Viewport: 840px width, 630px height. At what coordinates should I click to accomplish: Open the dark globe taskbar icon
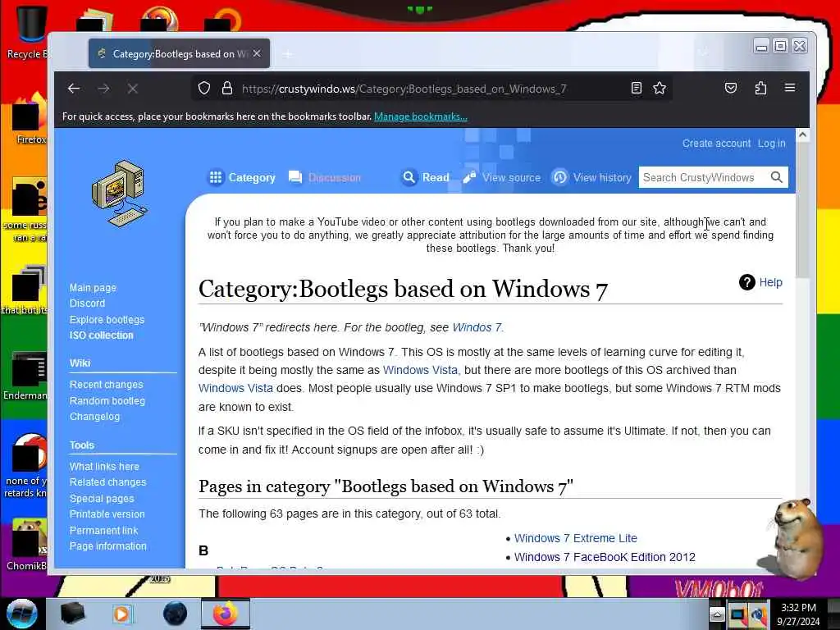[x=176, y=614]
